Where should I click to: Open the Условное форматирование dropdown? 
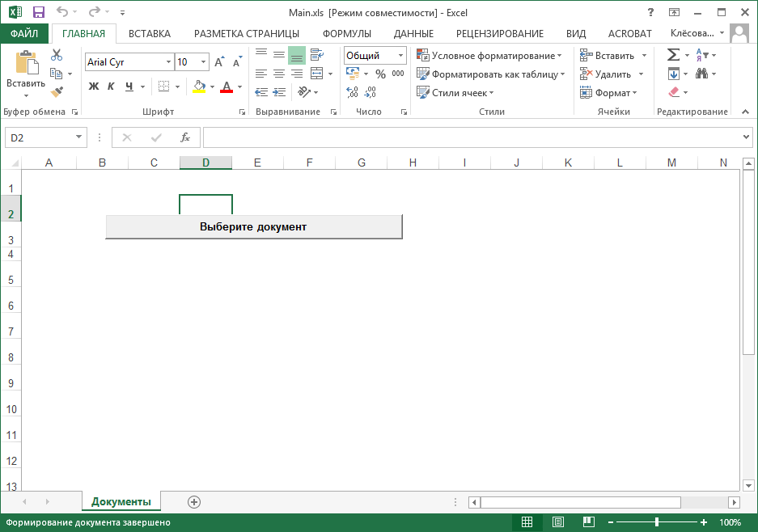489,56
